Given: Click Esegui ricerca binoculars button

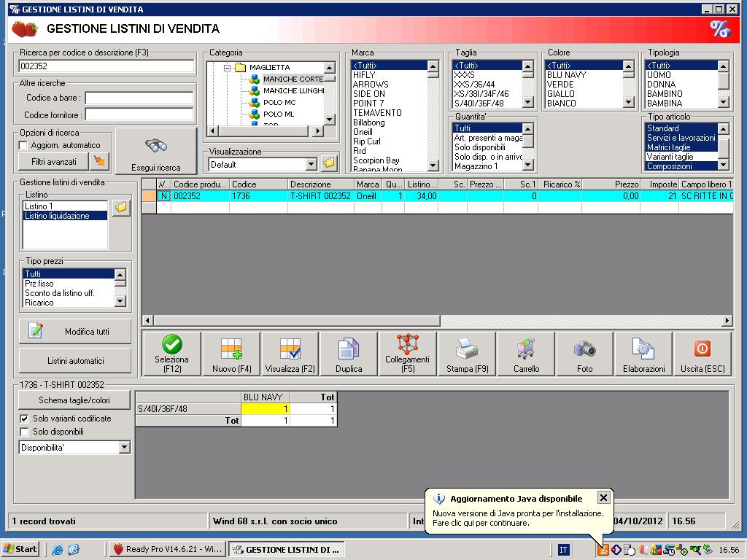Looking at the screenshot, I should point(156,152).
